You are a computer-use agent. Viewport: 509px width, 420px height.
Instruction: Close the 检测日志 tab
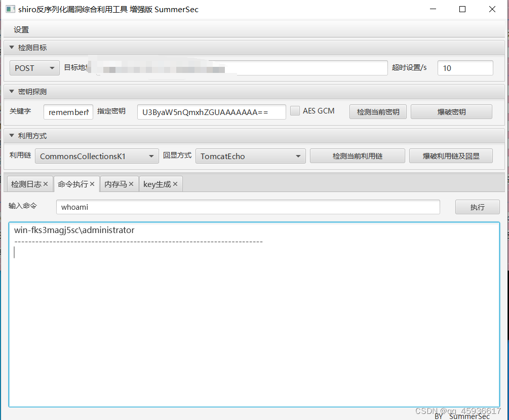coord(46,184)
